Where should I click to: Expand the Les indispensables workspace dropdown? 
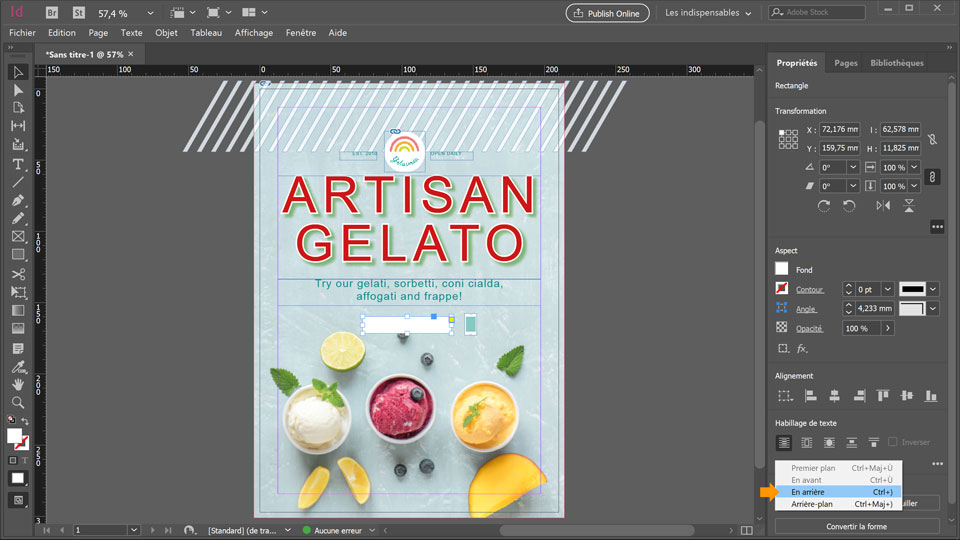point(709,13)
